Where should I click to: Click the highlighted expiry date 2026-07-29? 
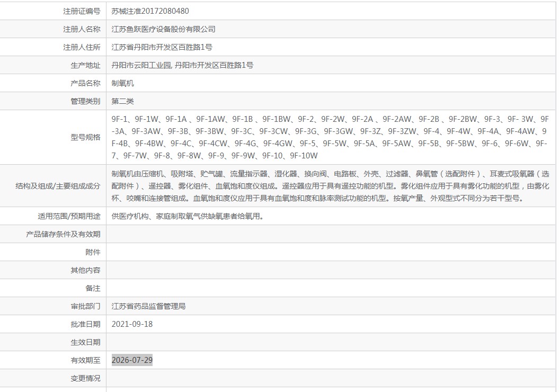point(132,360)
